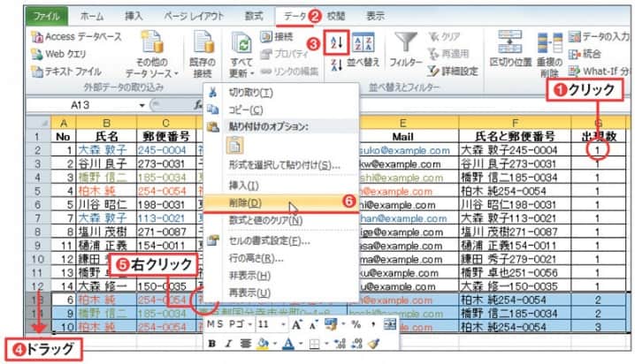Select cell G2 with value 1
Screen dimensions: 635x364
[597, 151]
